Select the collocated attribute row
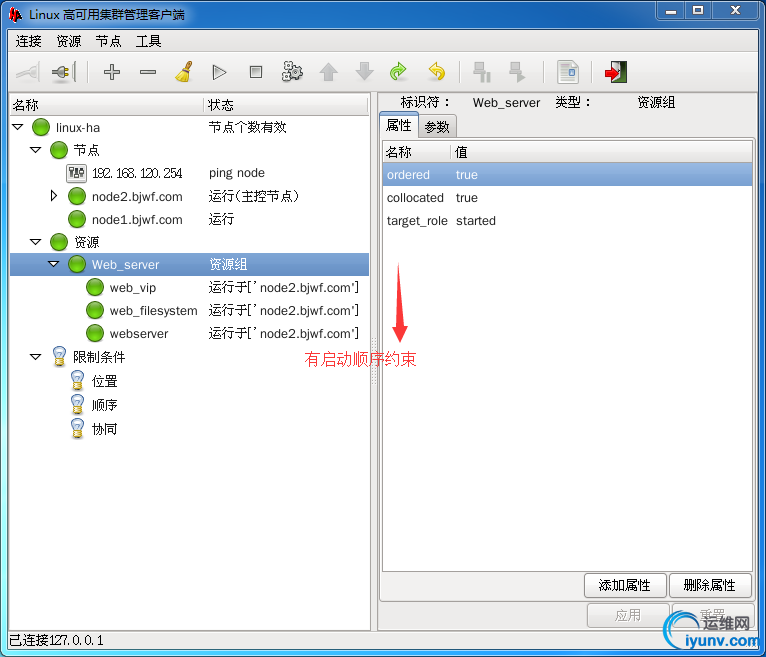 pos(567,197)
